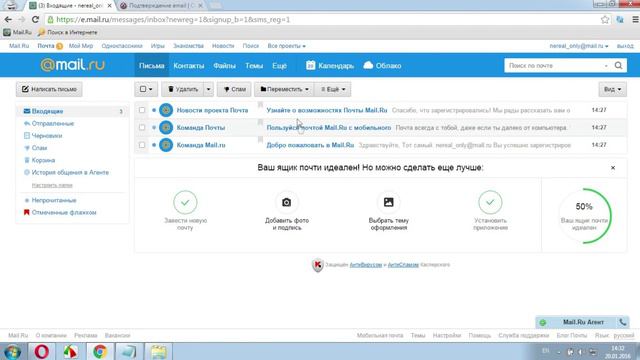Open the Настроить папки link

52,185
